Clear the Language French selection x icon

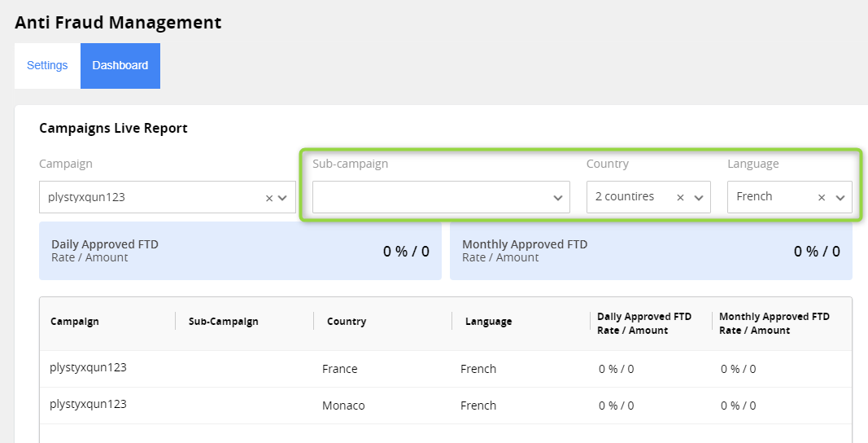822,197
